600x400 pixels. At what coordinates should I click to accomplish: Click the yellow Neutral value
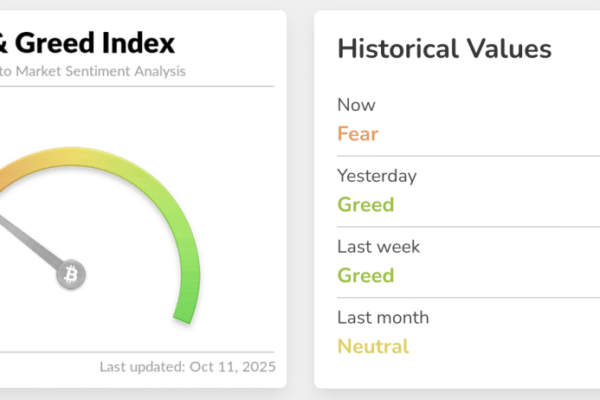(373, 347)
